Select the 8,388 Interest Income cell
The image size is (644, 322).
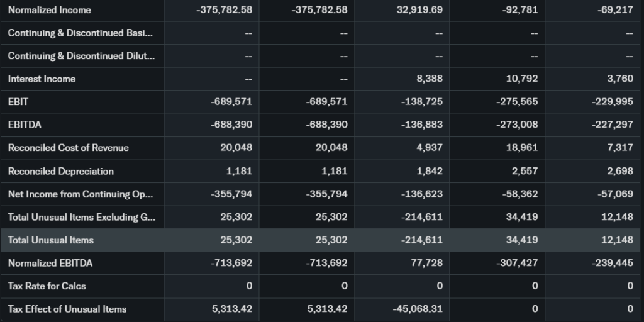point(430,79)
